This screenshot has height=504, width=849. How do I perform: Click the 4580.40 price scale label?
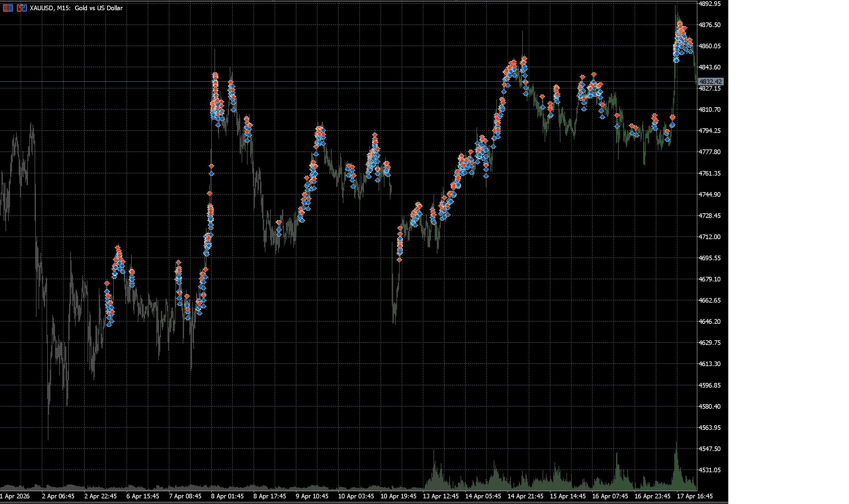(x=709, y=406)
